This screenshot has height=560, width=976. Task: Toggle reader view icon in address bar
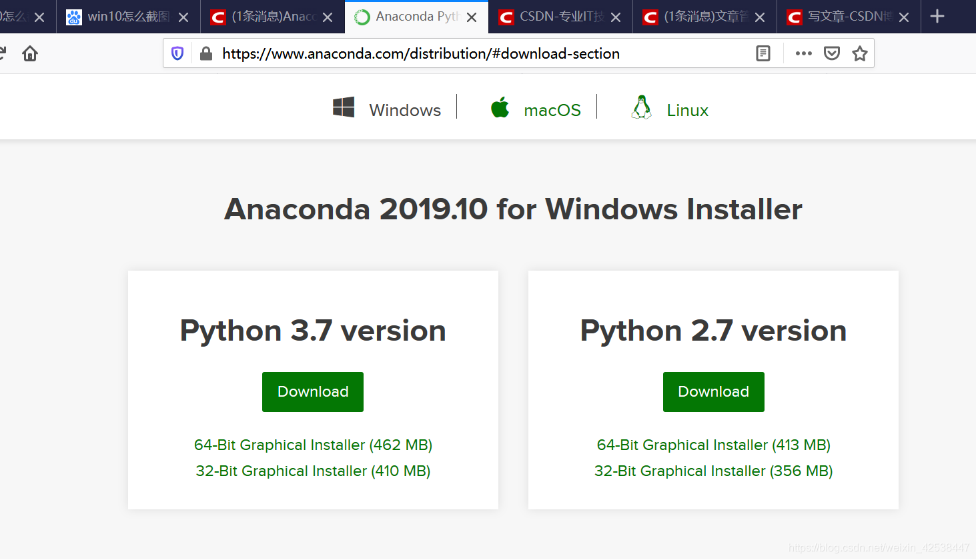(x=763, y=53)
